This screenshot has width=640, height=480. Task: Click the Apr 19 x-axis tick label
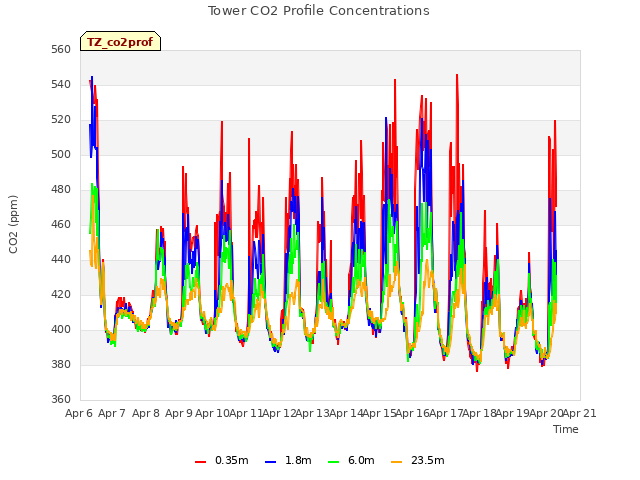tap(513, 413)
